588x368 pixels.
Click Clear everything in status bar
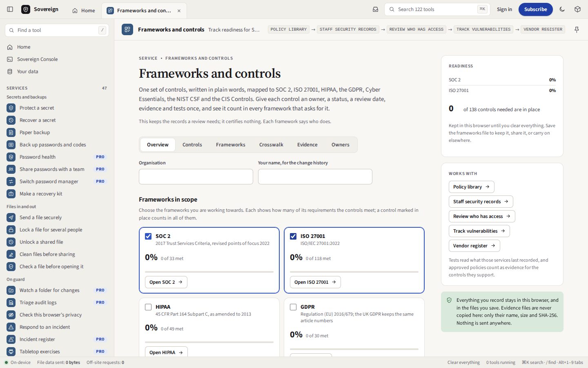[463, 362]
